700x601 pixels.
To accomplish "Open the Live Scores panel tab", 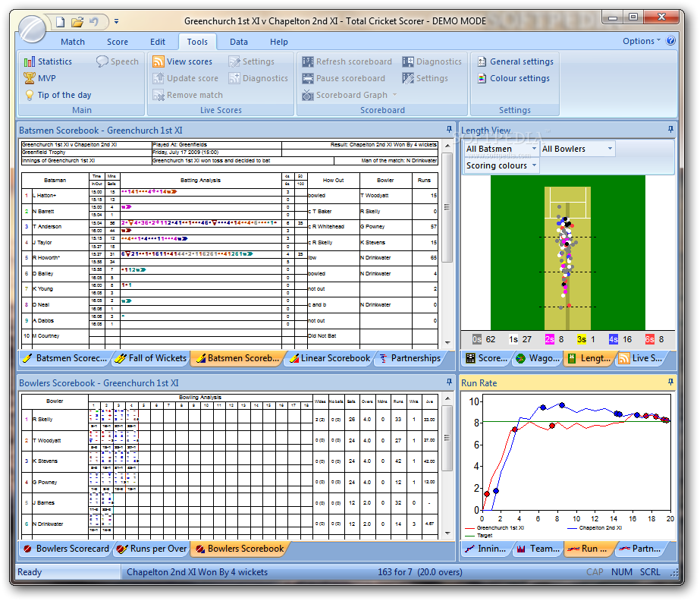I will (641, 358).
